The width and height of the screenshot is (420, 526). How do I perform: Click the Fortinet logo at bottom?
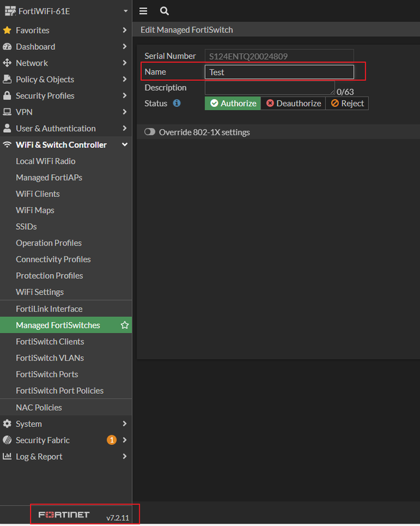click(63, 514)
